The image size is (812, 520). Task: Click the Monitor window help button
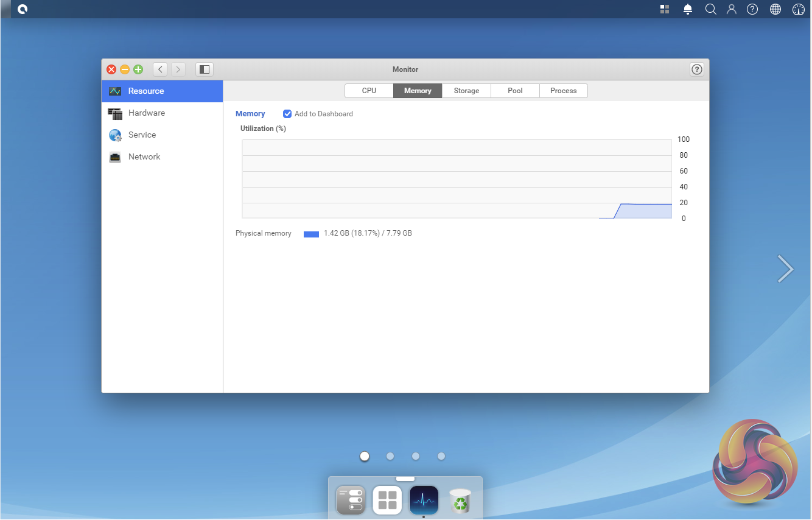tap(697, 69)
